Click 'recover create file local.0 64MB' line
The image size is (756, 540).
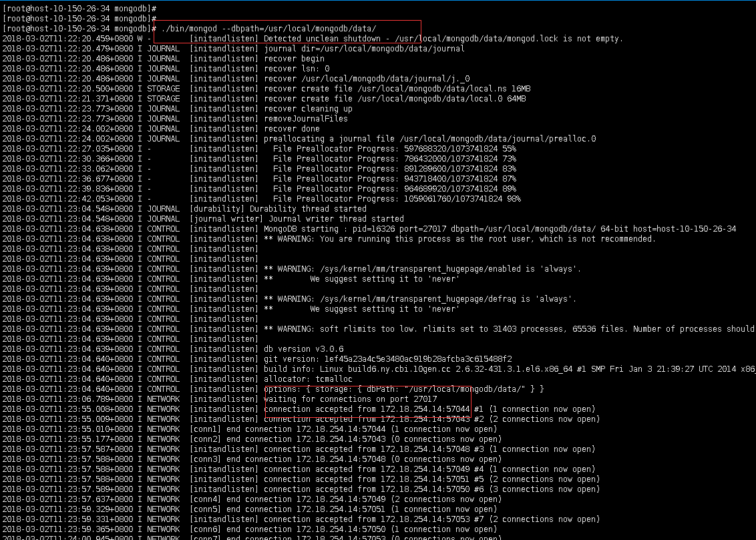pyautogui.click(x=264, y=99)
